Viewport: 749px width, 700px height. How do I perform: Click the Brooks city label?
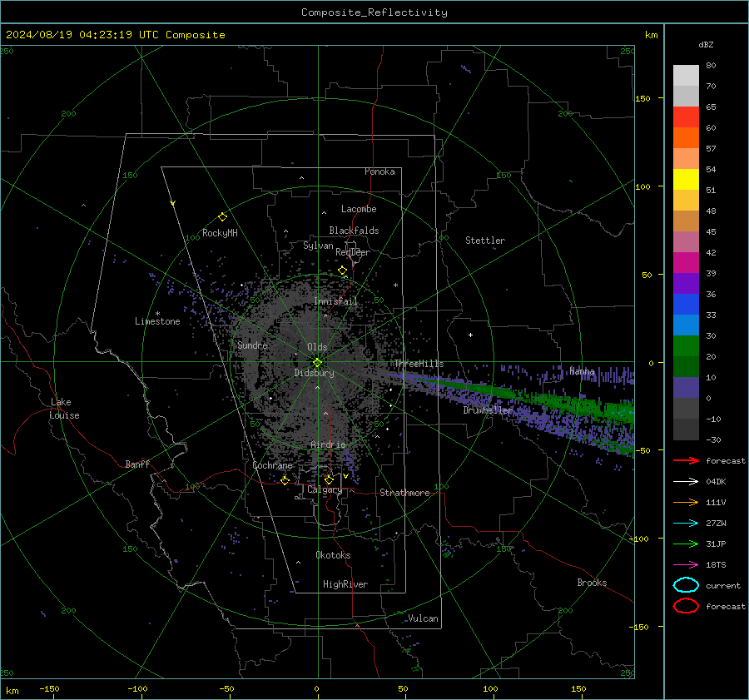point(592,583)
